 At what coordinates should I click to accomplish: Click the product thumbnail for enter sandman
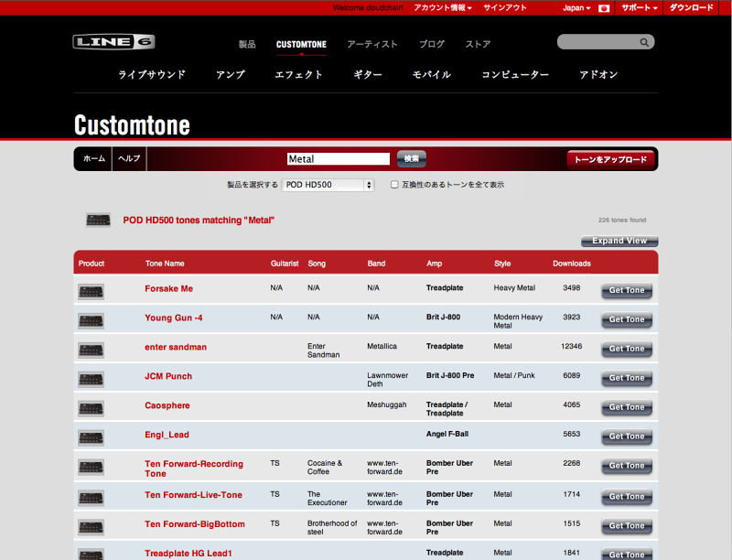91,350
